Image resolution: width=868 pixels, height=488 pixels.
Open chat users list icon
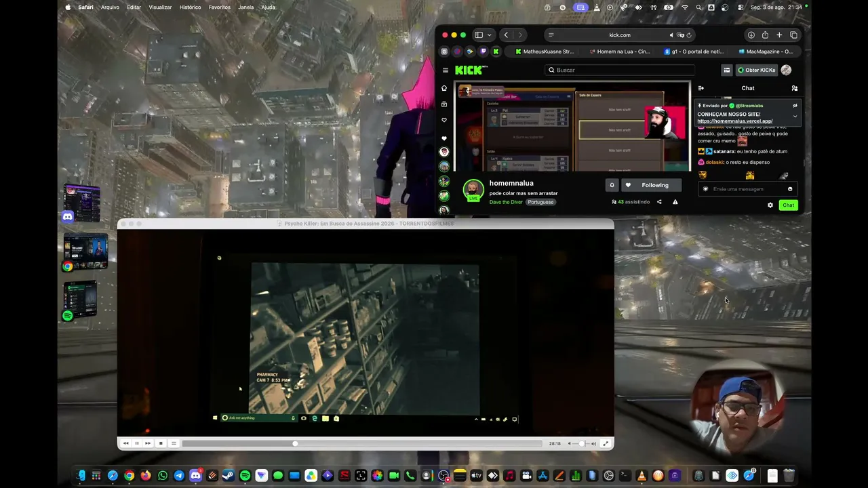pos(795,88)
